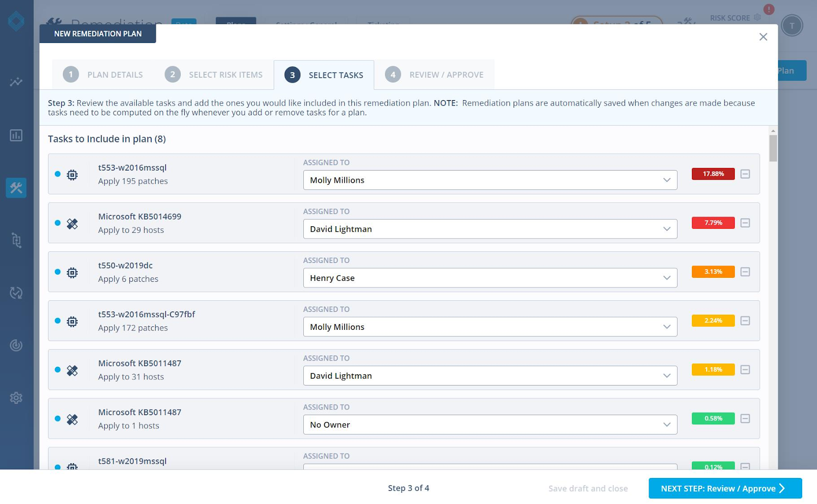Screen dimensions: 817x504
Task: Open the dashboard chart icon in sidebar
Action: pos(16,135)
